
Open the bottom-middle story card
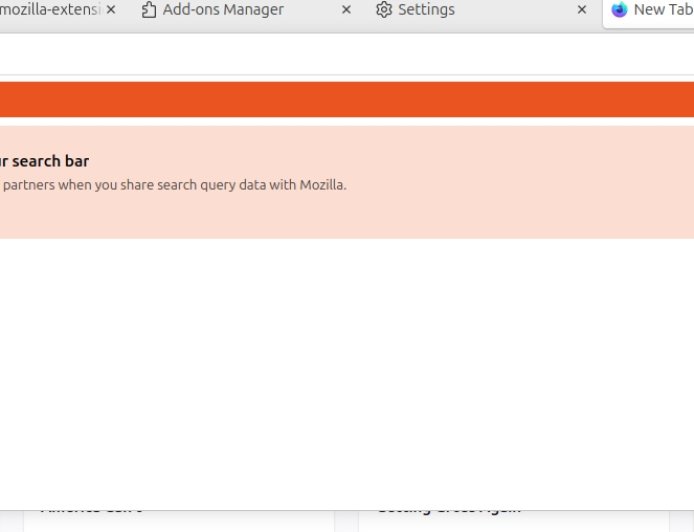(510, 515)
